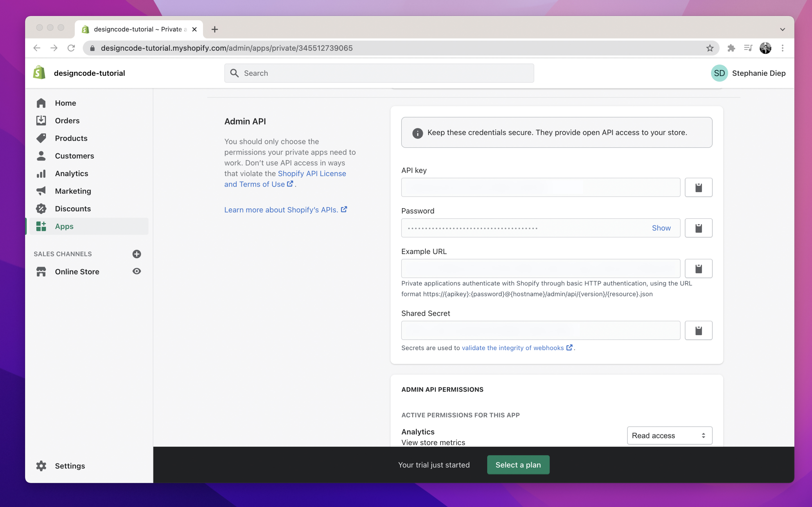Open Stephanie Diep account menu
This screenshot has width=812, height=507.
(x=748, y=73)
